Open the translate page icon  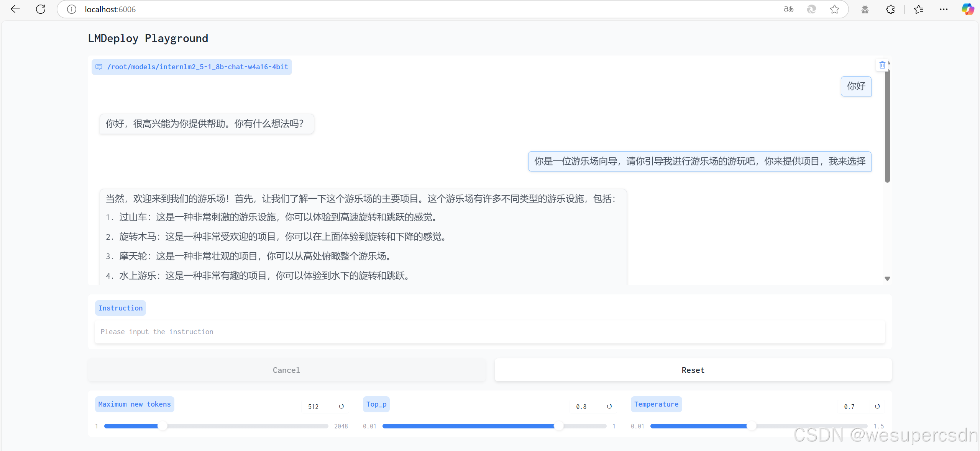tap(788, 9)
